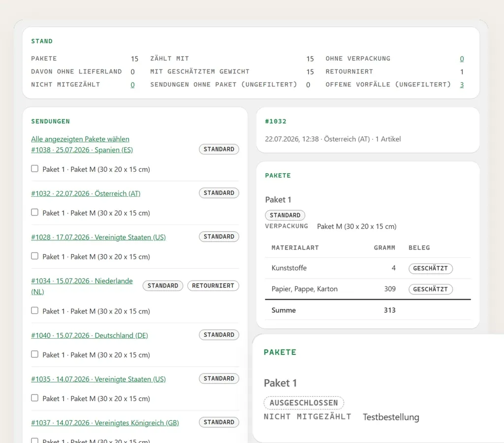Click the 'Papier, Pappe, Karton' row label
The image size is (504, 443).
(304, 289)
